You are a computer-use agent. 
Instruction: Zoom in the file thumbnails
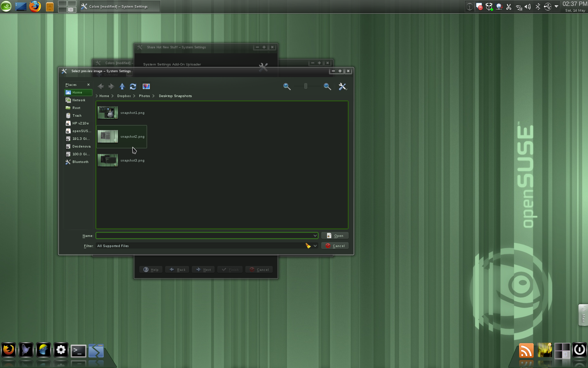(x=328, y=87)
